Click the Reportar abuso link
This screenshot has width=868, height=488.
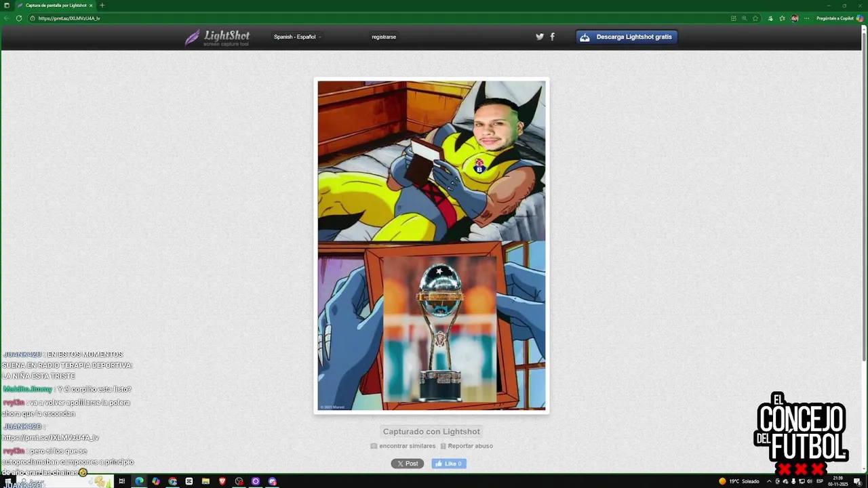pyautogui.click(x=467, y=446)
